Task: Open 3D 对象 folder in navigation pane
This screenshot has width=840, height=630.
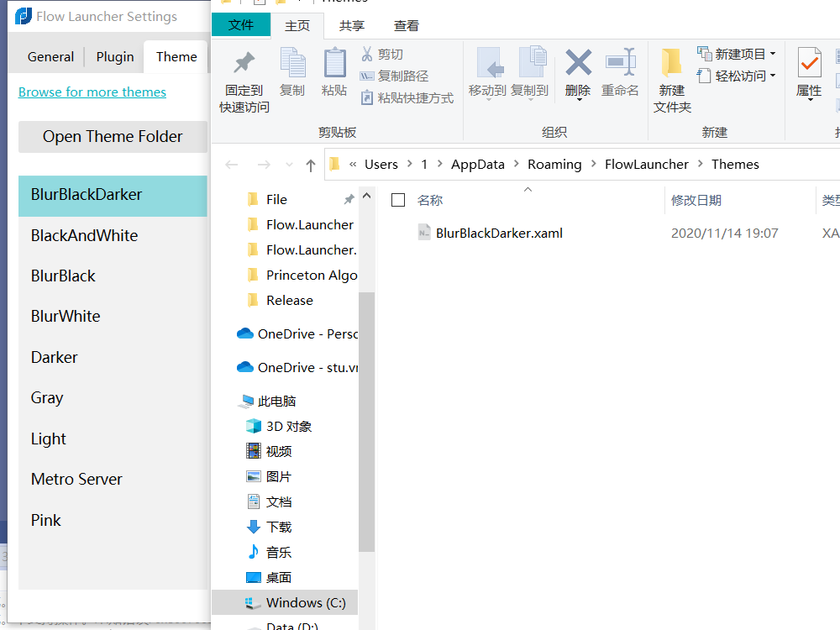Action: click(289, 427)
